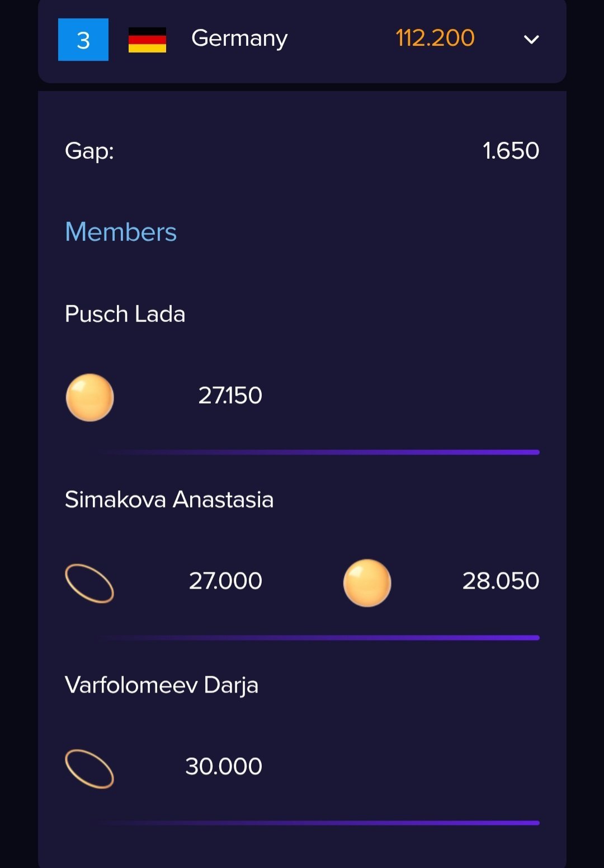
Task: Click Pusch Lada's ball score 27.150
Action: tap(230, 396)
